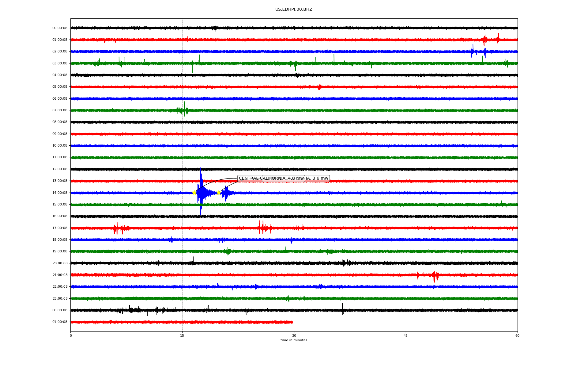Click the second yellow star event marker
The width and height of the screenshot is (588, 368).
(x=219, y=193)
